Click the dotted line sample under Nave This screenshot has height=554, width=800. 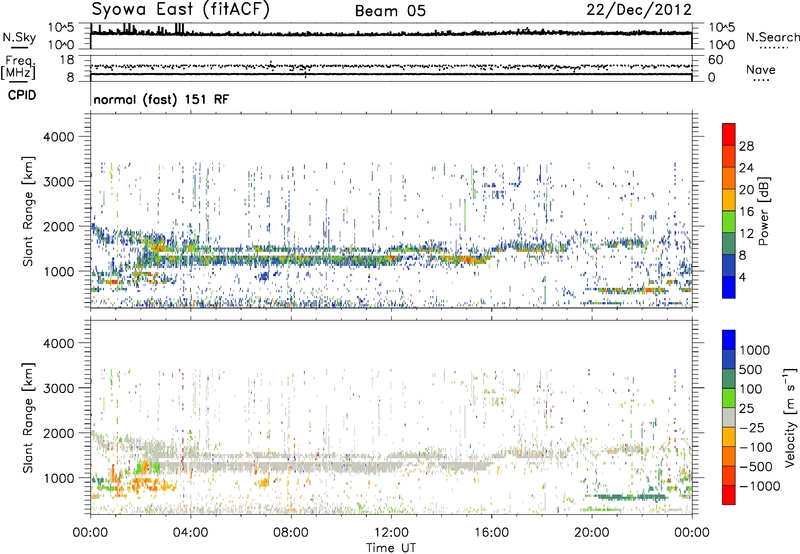point(761,80)
